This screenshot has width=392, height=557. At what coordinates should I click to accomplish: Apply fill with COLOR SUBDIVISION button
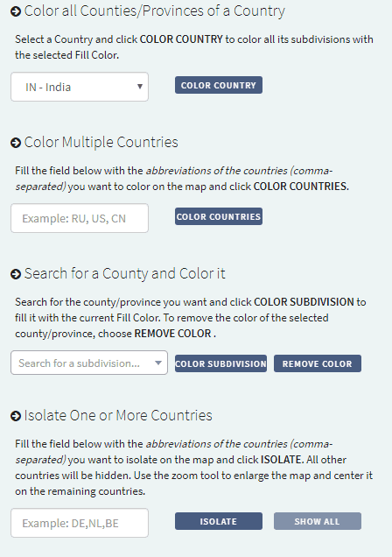pos(220,363)
